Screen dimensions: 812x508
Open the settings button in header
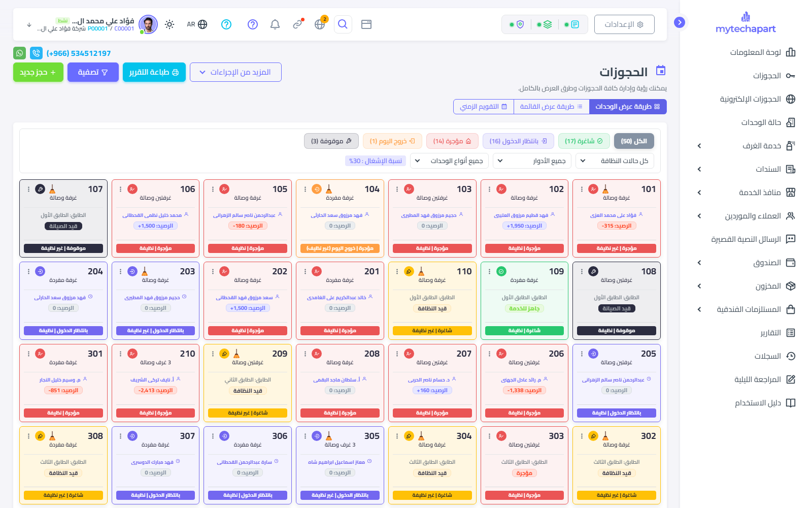click(x=624, y=24)
